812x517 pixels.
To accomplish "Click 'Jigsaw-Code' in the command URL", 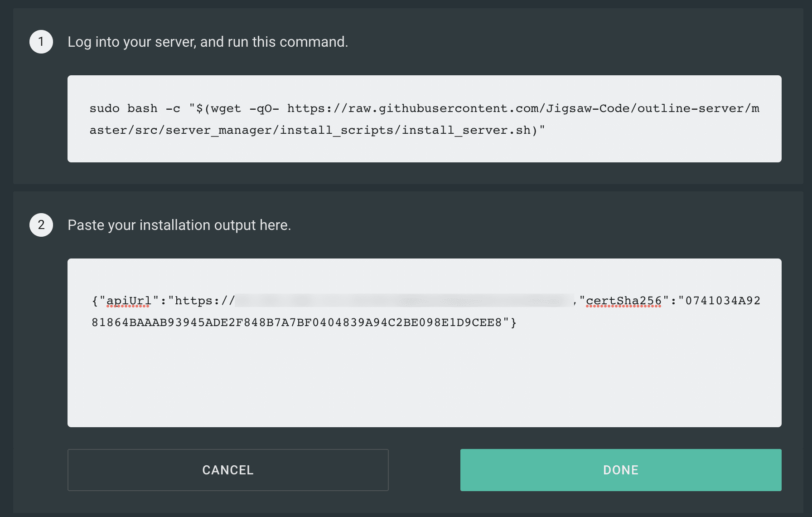I will pos(587,108).
